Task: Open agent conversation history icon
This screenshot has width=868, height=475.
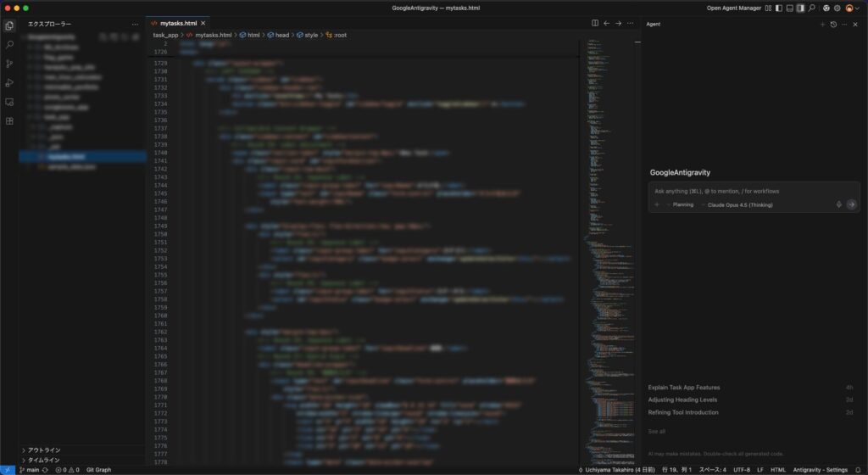Action: (x=833, y=25)
